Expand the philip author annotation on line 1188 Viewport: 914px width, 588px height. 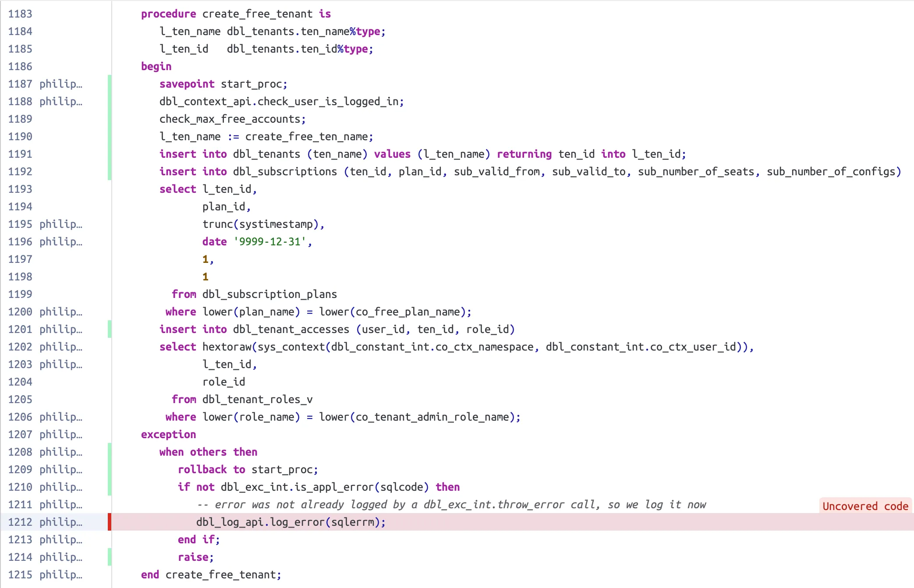[x=60, y=101]
